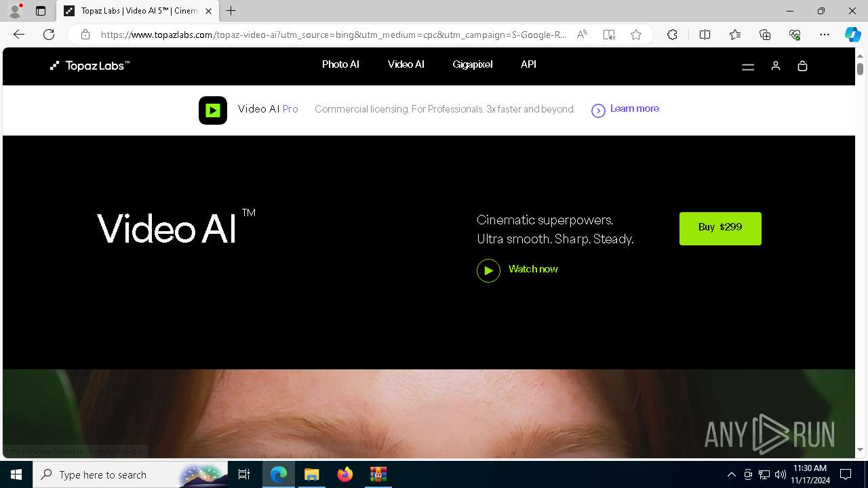
Task: Close the Topaz Labs tab
Action: (x=209, y=11)
